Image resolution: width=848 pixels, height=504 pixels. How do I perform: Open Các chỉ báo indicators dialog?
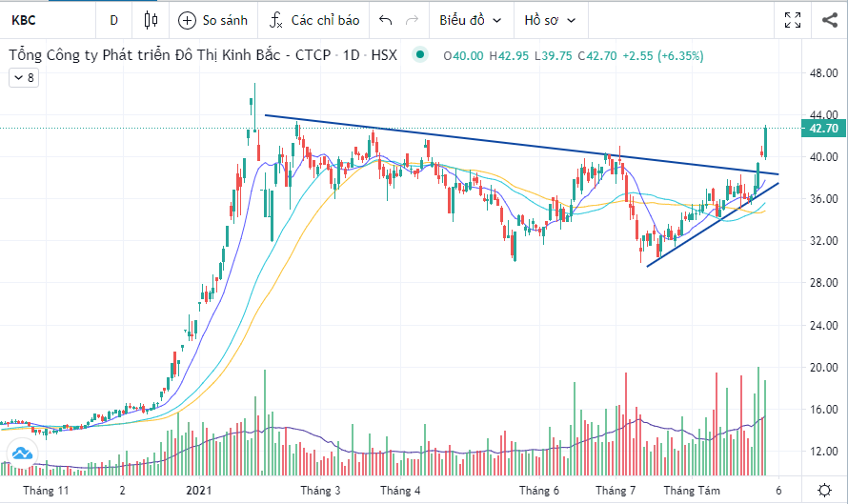(313, 19)
